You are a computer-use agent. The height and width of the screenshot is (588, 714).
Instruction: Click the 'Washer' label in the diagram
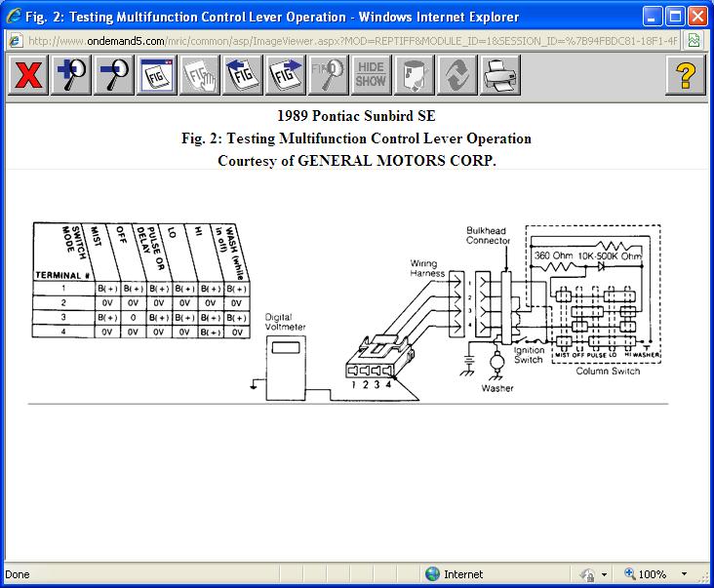(x=497, y=388)
